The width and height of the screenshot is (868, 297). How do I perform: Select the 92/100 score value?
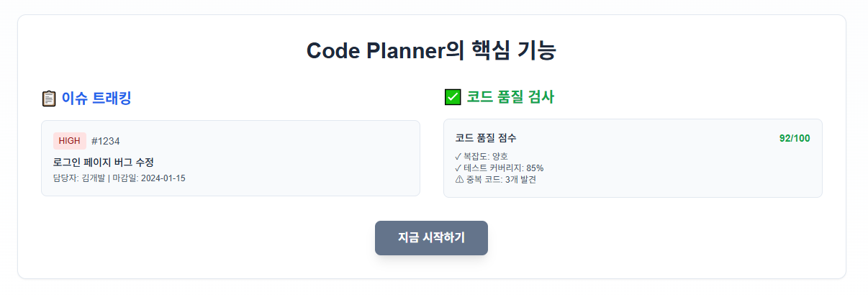tap(795, 138)
